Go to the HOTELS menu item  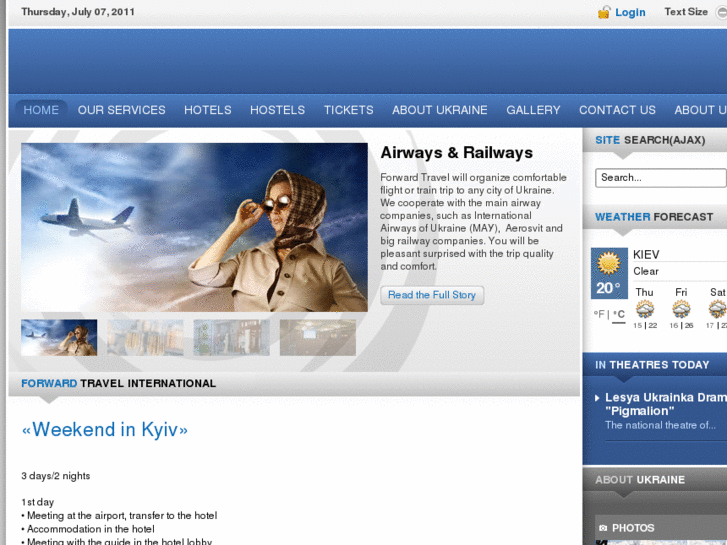point(208,110)
